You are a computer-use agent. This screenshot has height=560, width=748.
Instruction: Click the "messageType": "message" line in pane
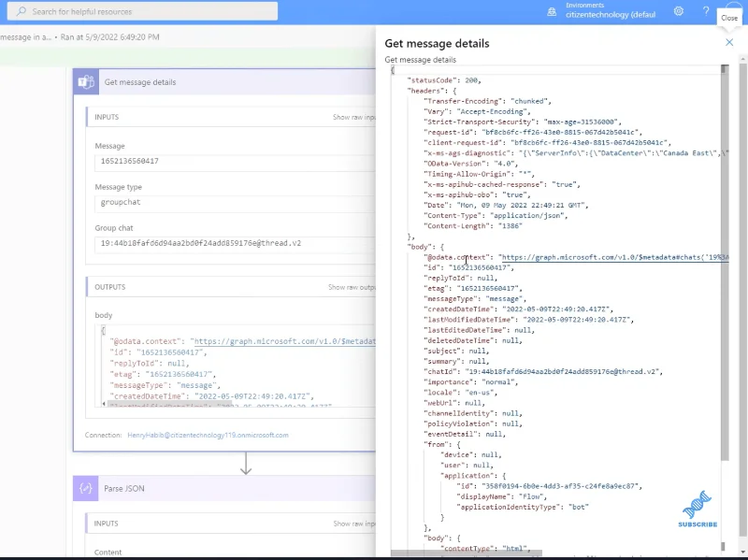pyautogui.click(x=475, y=299)
